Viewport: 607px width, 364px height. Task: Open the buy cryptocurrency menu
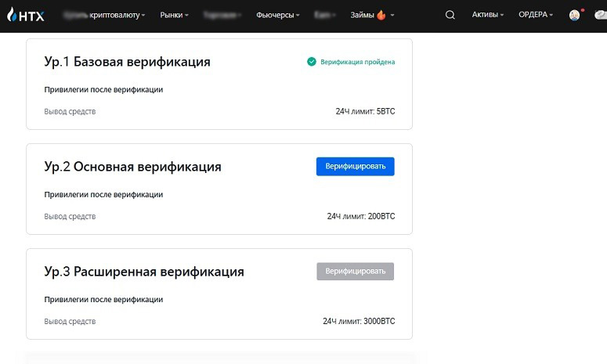103,15
